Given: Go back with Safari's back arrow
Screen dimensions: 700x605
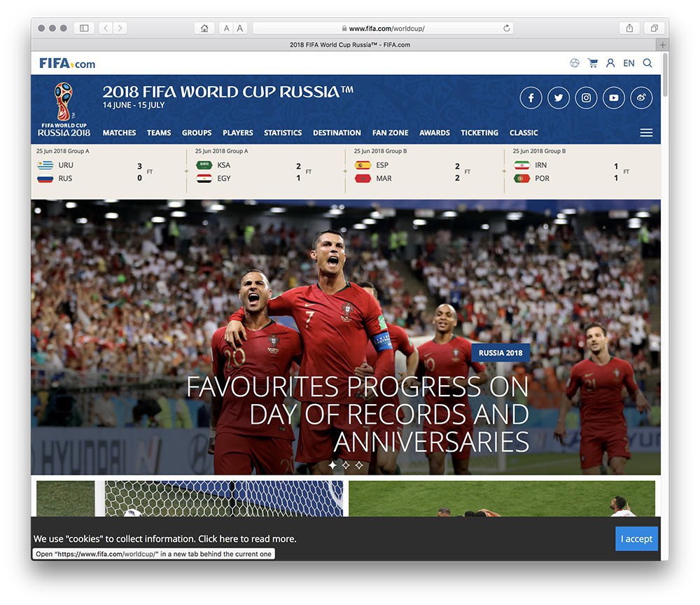Looking at the screenshot, I should 106,28.
